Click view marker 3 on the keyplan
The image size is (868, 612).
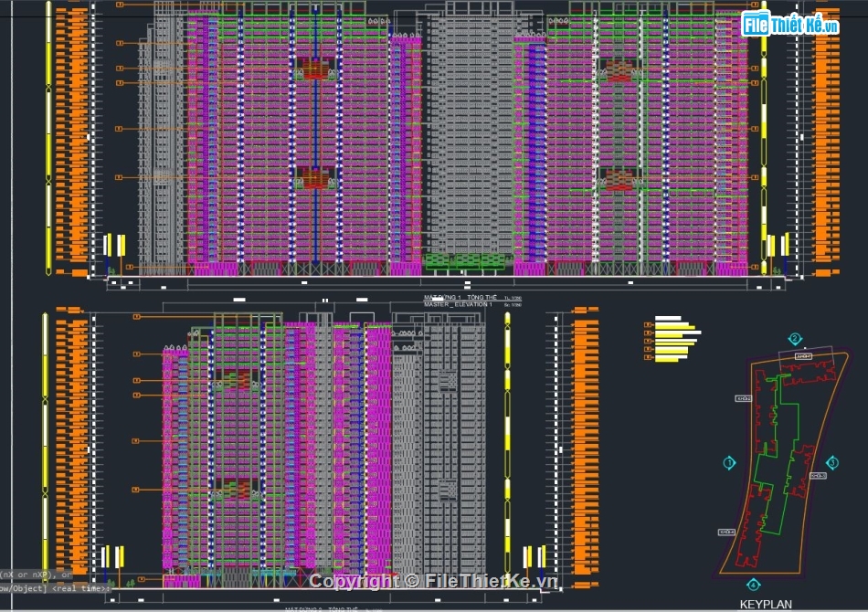click(x=832, y=462)
